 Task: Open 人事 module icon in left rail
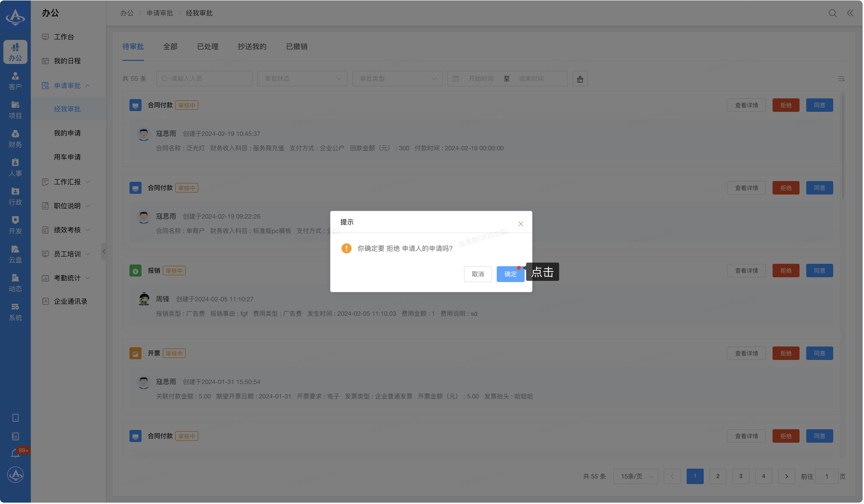[x=15, y=168]
